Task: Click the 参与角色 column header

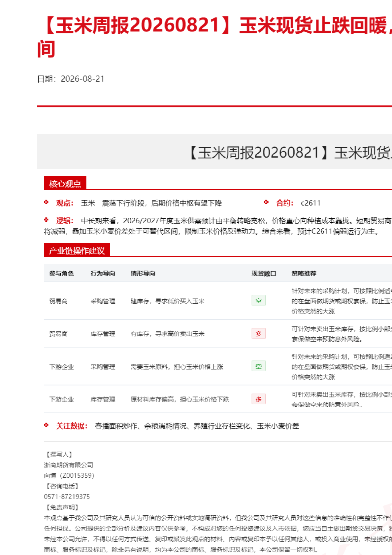Action: 61,273
